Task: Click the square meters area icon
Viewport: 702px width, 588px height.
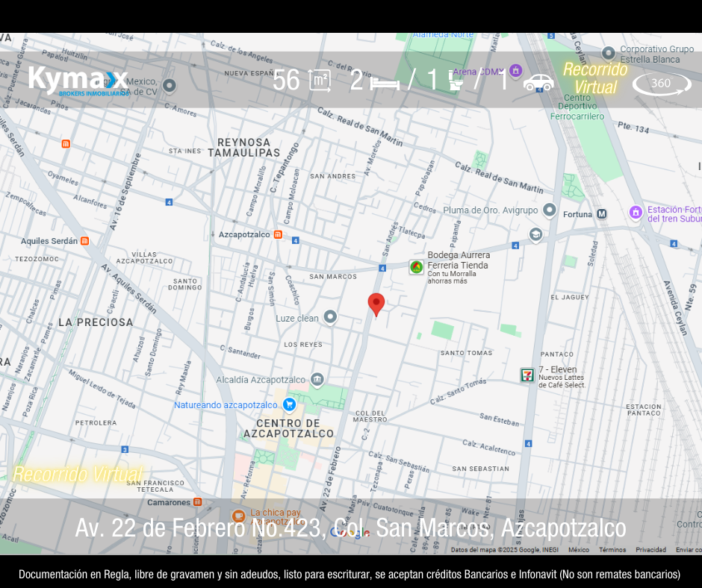Action: tap(320, 81)
